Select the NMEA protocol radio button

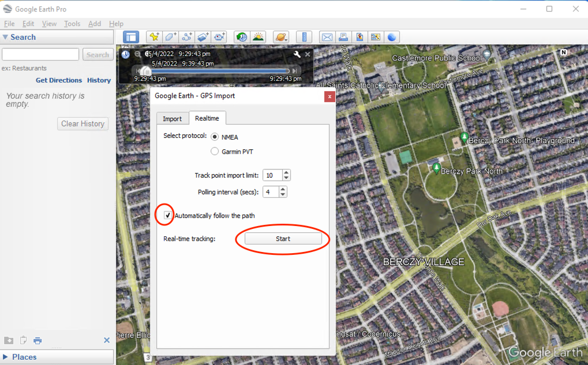(215, 137)
